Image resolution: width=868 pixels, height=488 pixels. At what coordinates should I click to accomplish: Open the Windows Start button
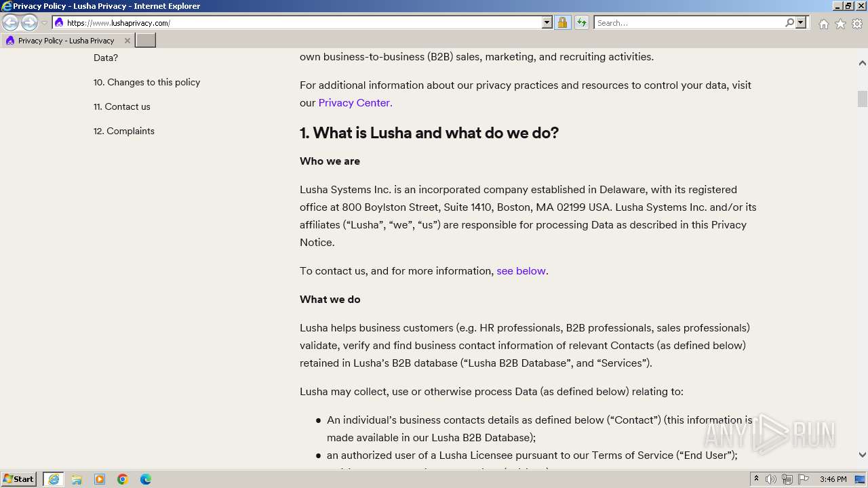point(19,479)
